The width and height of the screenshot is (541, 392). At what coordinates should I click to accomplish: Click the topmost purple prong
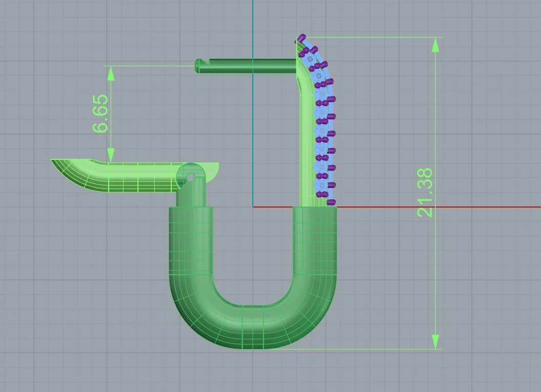(x=302, y=37)
